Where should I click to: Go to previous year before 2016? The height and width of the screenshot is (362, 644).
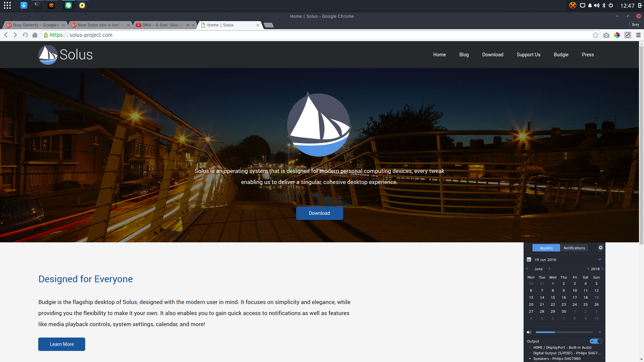(588, 269)
